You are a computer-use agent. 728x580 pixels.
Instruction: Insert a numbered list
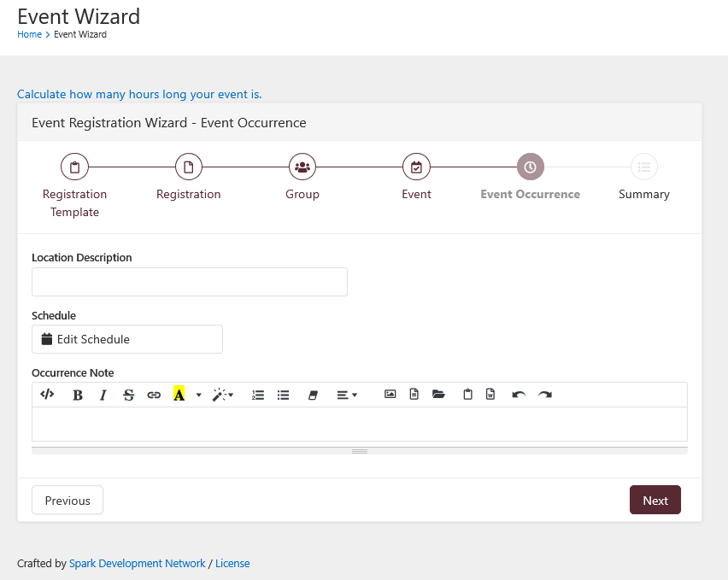click(x=258, y=395)
